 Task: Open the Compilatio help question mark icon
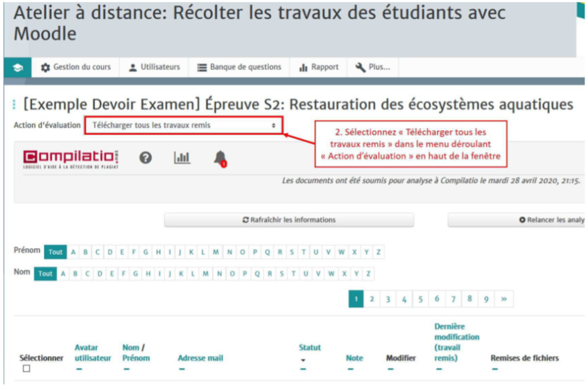tap(146, 157)
